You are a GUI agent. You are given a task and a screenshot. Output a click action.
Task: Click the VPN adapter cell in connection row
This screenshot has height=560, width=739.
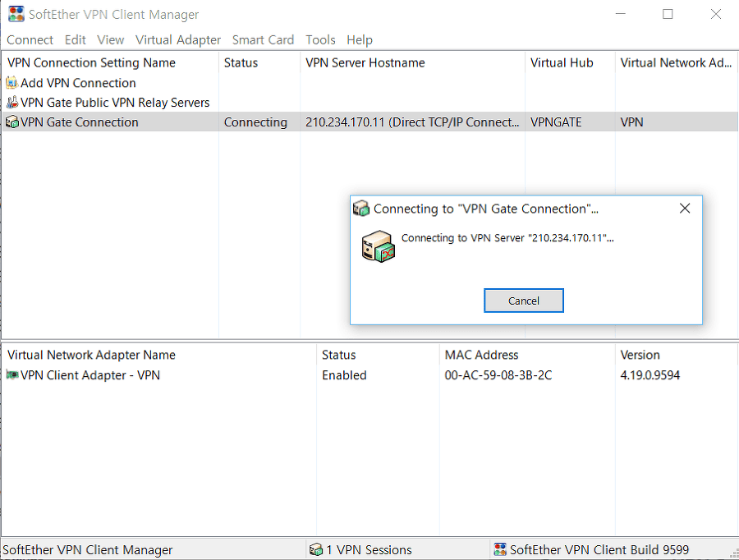[631, 122]
